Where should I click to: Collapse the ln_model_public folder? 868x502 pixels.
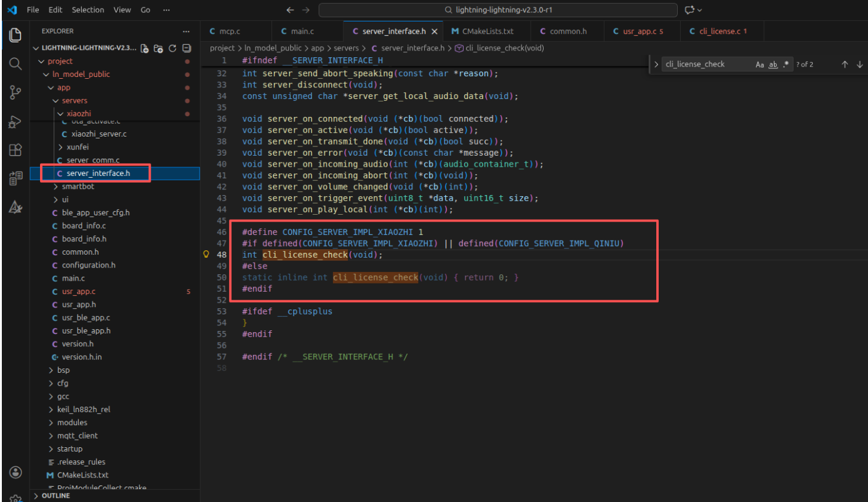click(x=46, y=74)
